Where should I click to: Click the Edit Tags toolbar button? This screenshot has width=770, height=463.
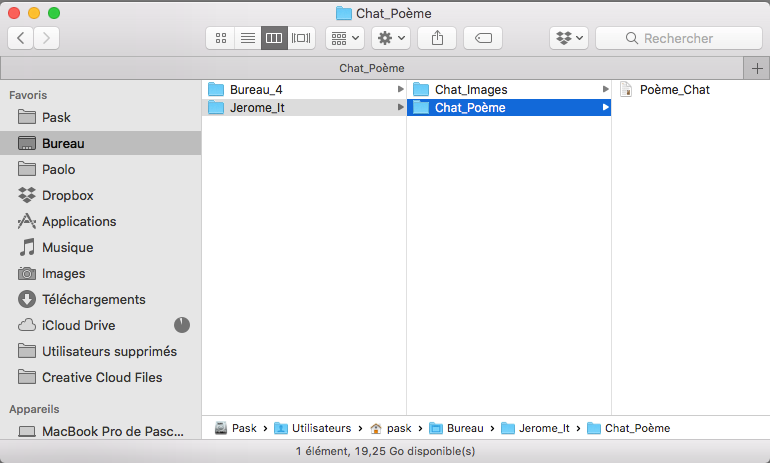pyautogui.click(x=483, y=38)
